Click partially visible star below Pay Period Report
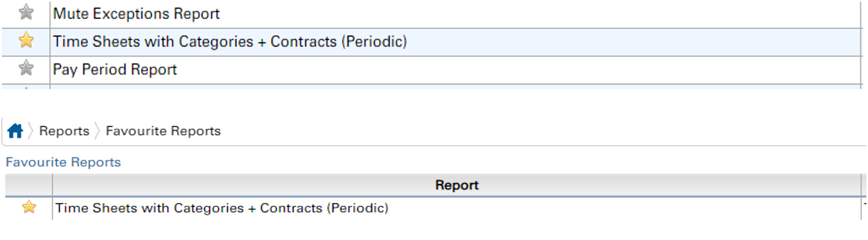The image size is (868, 240). click(26, 87)
